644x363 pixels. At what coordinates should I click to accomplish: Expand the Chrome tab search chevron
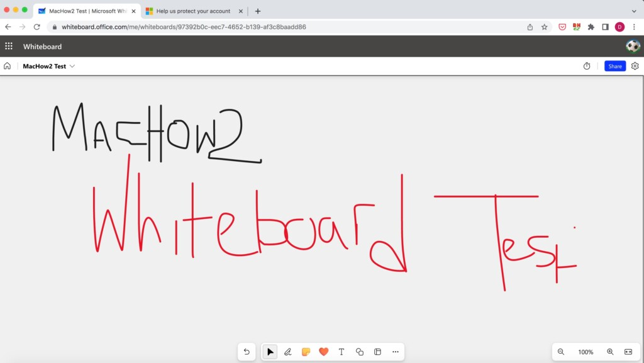(633, 11)
